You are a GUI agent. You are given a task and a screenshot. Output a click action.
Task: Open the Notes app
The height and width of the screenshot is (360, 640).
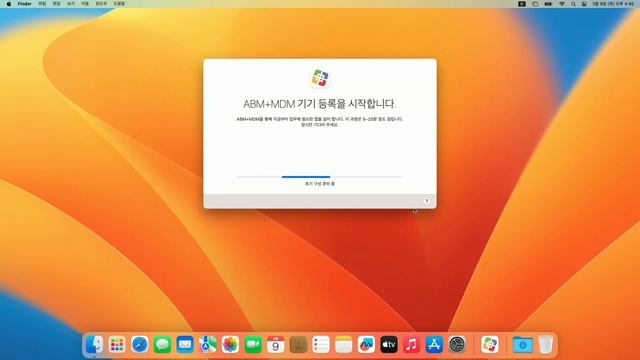point(344,345)
